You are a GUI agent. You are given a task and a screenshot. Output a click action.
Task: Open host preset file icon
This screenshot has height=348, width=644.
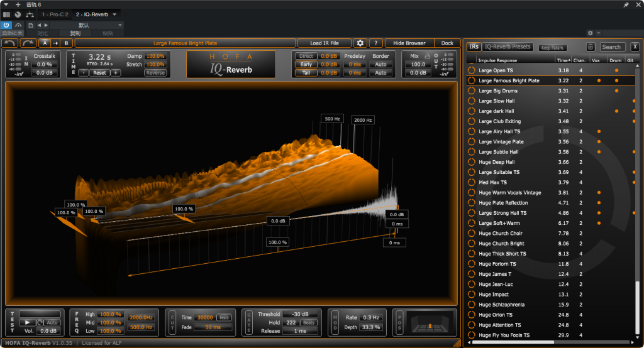click(x=31, y=26)
